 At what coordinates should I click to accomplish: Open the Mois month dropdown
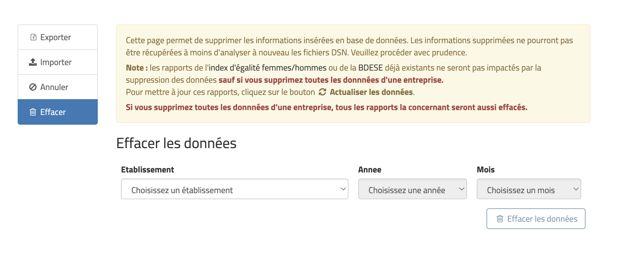pos(529,189)
